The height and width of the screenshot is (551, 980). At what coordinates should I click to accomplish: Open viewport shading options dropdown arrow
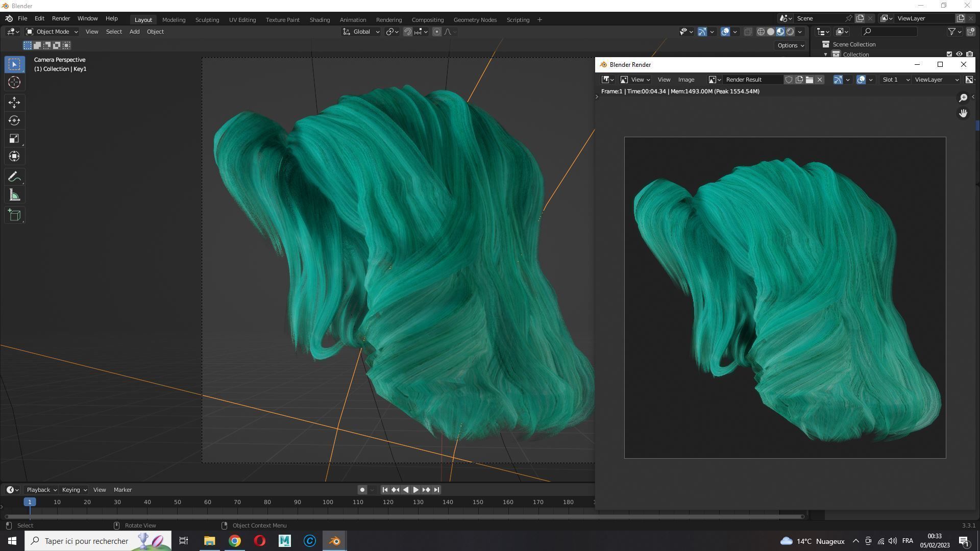[x=800, y=32]
